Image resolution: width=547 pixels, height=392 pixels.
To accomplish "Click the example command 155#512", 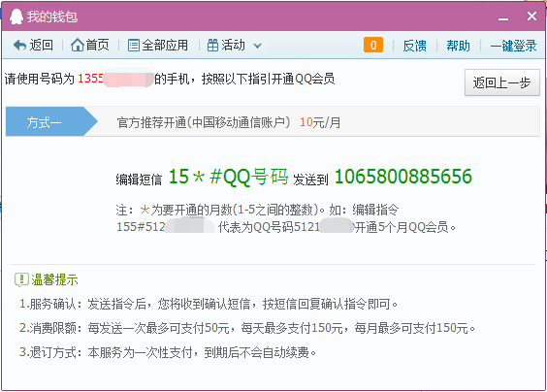I will click(141, 227).
